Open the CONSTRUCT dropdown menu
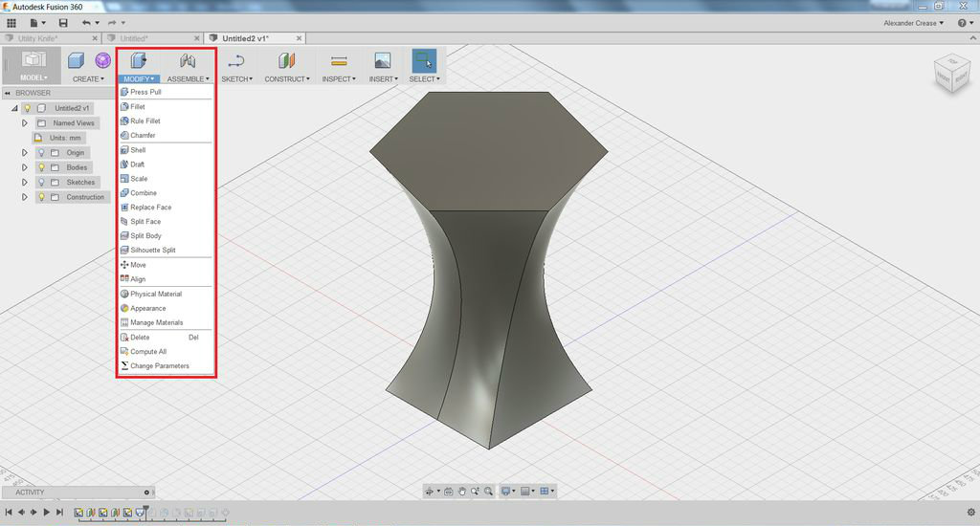980x526 pixels. coord(287,78)
